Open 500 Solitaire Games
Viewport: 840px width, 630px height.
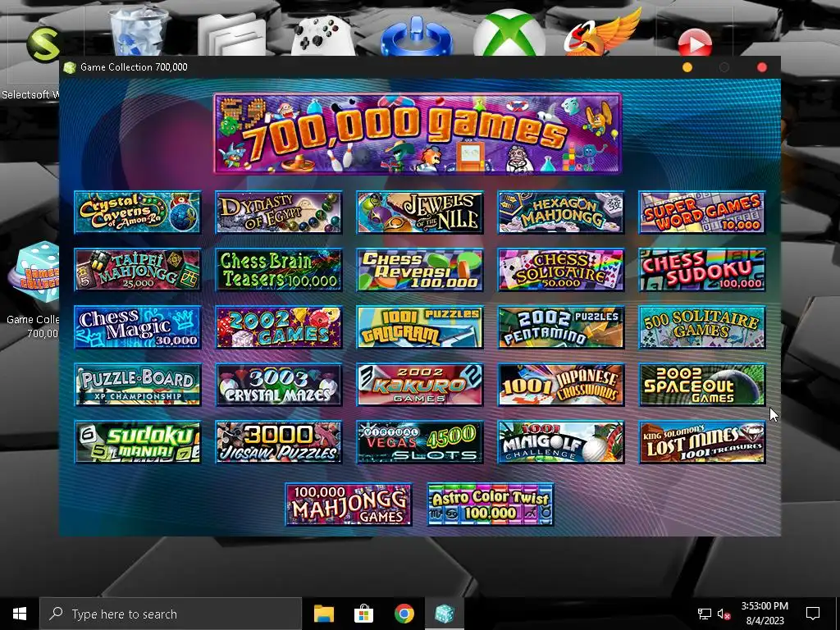click(702, 327)
